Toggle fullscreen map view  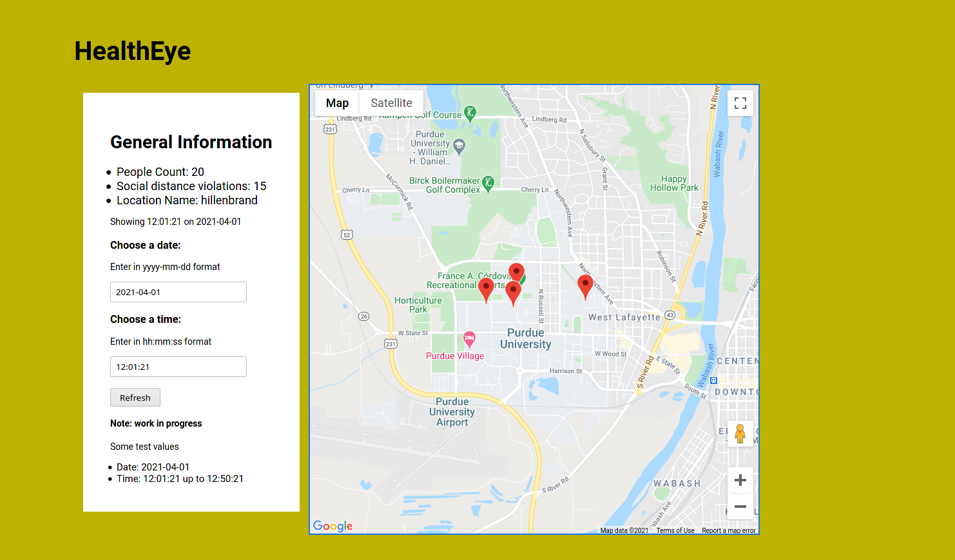tap(740, 103)
